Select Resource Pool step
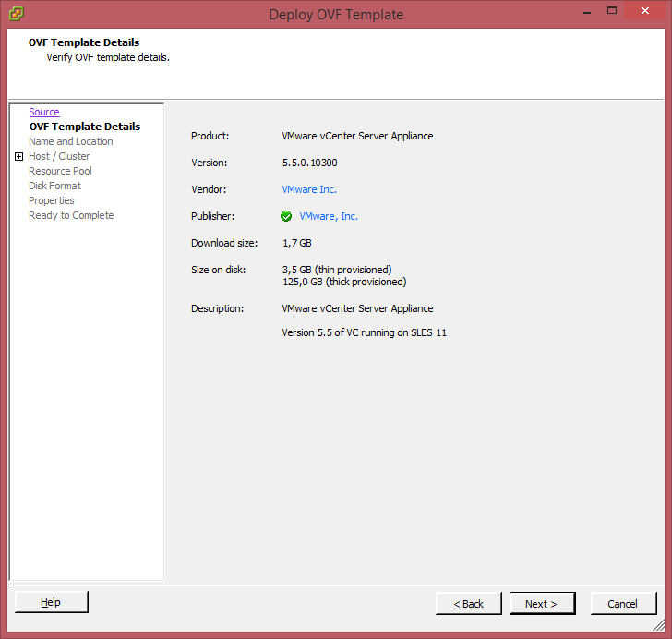The width and height of the screenshot is (672, 639). [60, 171]
